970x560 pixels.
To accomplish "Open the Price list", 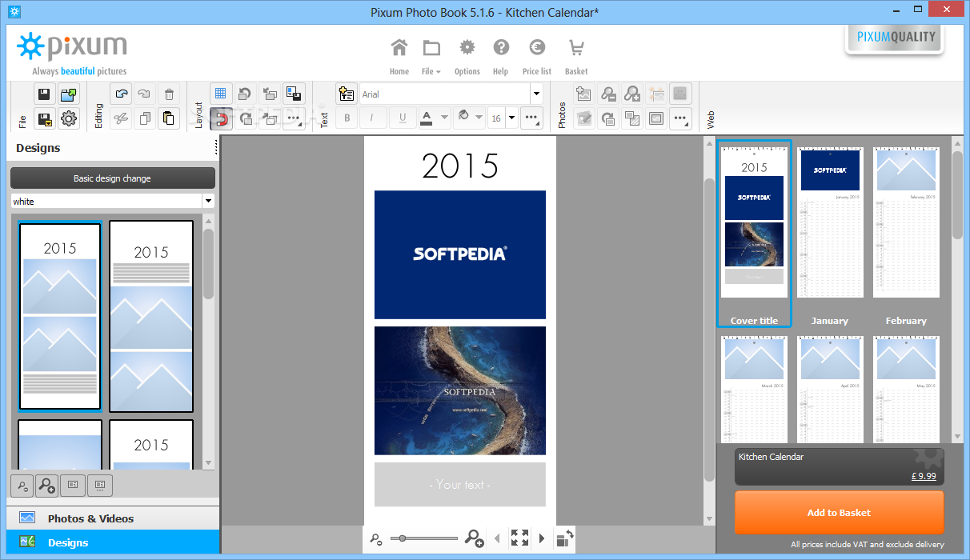I will pos(536,57).
